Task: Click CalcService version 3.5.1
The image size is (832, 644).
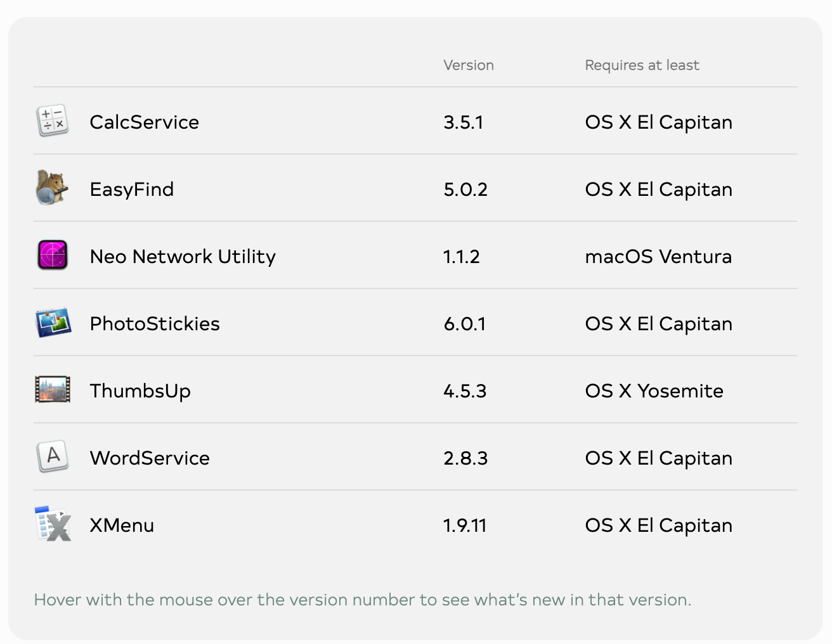Action: [463, 122]
